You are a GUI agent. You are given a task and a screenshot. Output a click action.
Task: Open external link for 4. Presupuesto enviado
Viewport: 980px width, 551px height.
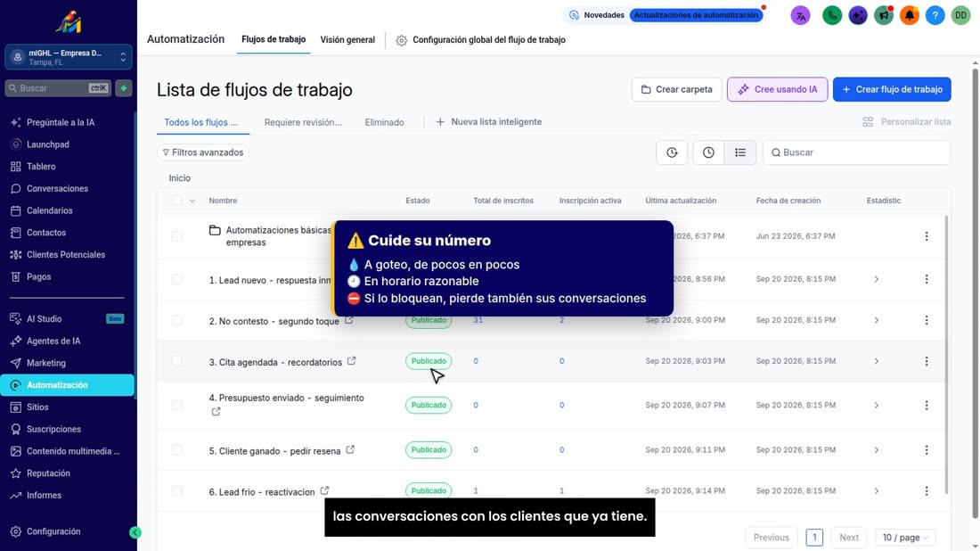pyautogui.click(x=216, y=412)
